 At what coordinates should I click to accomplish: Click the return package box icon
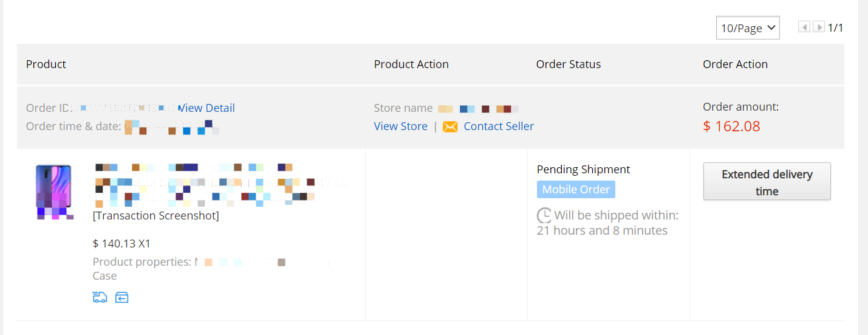click(122, 297)
